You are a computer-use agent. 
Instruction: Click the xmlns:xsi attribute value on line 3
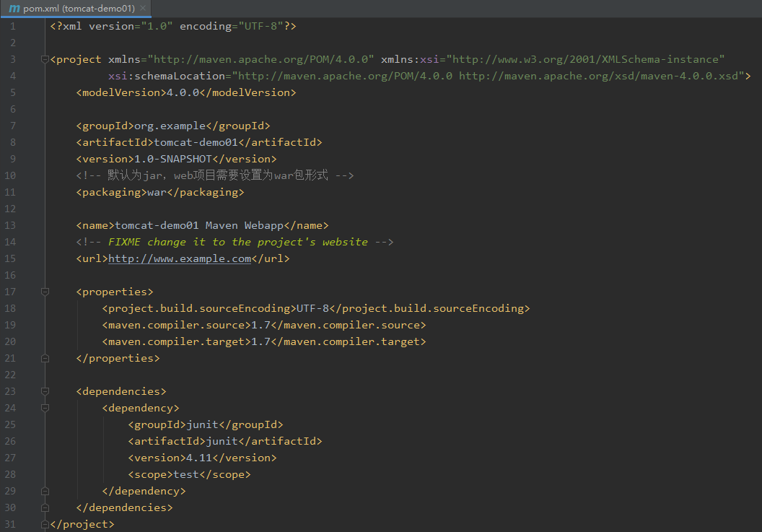(585, 59)
